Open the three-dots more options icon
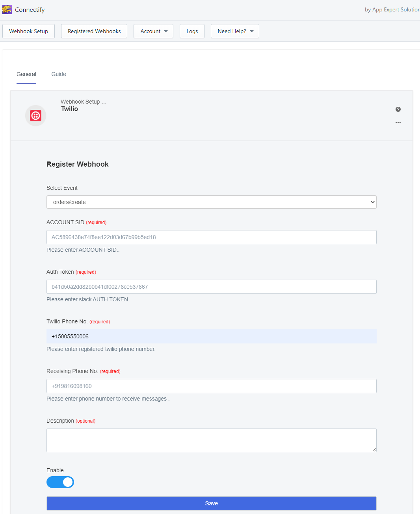 (398, 122)
